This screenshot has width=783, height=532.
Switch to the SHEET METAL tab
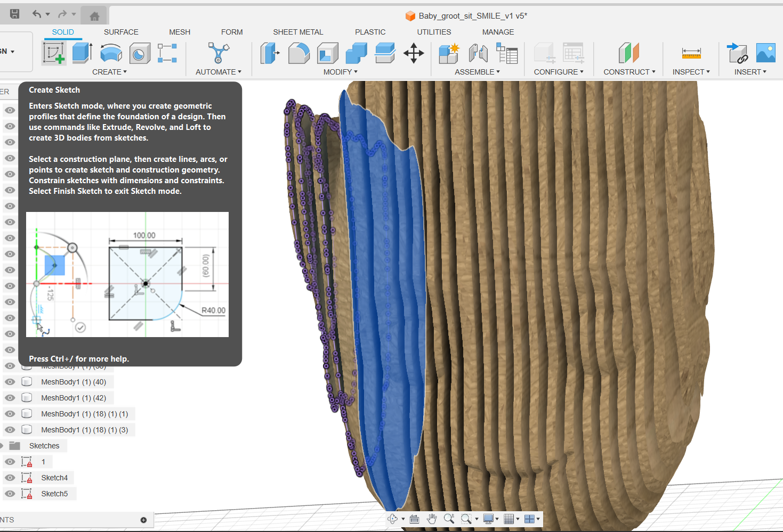pos(298,32)
